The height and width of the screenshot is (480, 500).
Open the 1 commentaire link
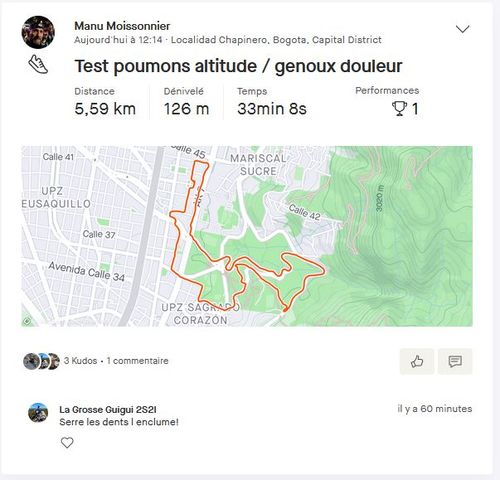coord(137,361)
